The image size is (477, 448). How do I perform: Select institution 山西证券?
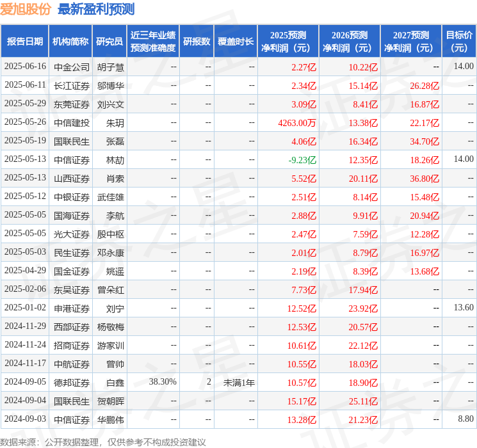72,179
